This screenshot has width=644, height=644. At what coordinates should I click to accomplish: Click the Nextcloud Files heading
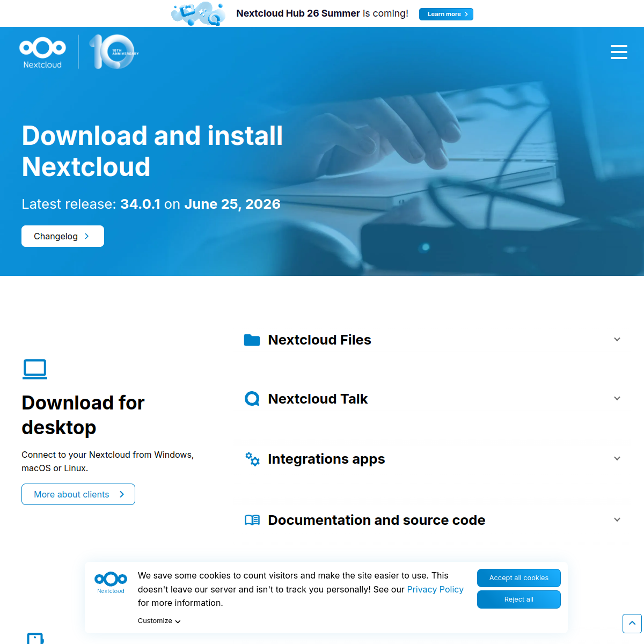pyautogui.click(x=319, y=340)
